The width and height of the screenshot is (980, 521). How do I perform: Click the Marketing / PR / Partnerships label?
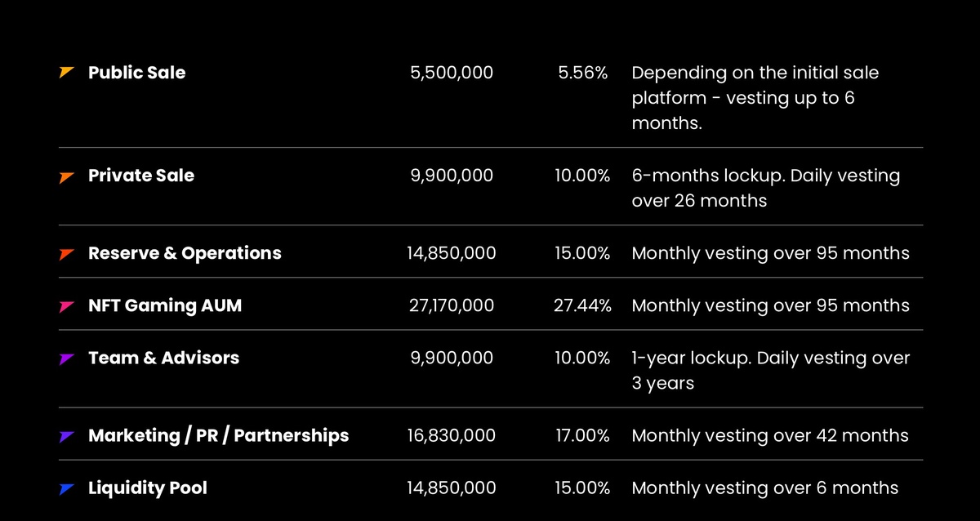pyautogui.click(x=218, y=435)
